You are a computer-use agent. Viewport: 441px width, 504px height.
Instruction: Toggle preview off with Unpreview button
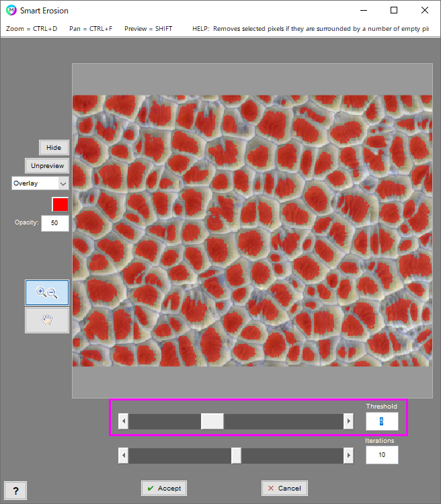point(47,165)
